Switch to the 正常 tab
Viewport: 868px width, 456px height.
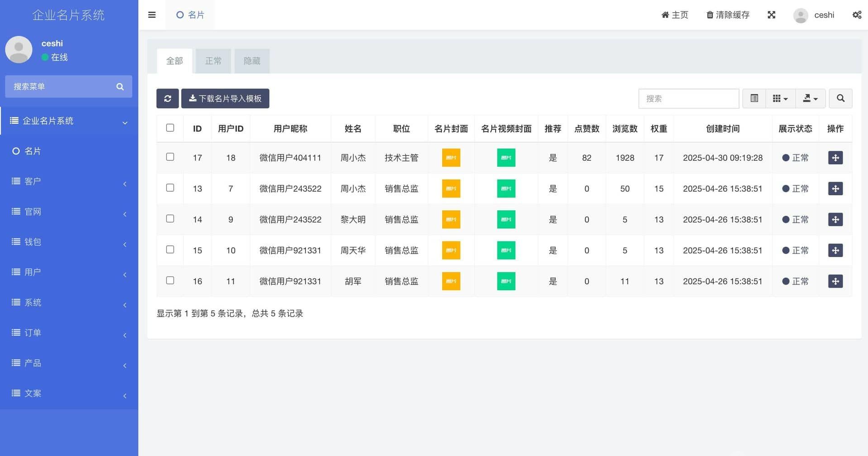(x=213, y=60)
